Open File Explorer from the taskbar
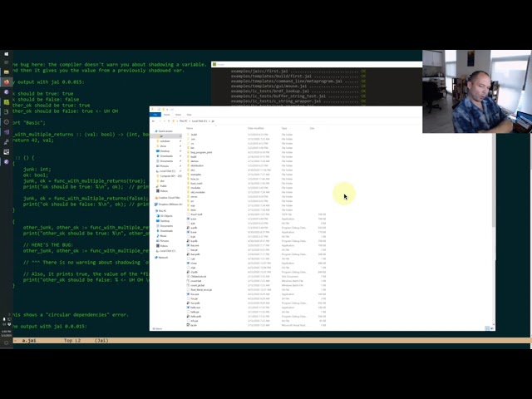Screen dimensions: 532x399 coord(6,72)
